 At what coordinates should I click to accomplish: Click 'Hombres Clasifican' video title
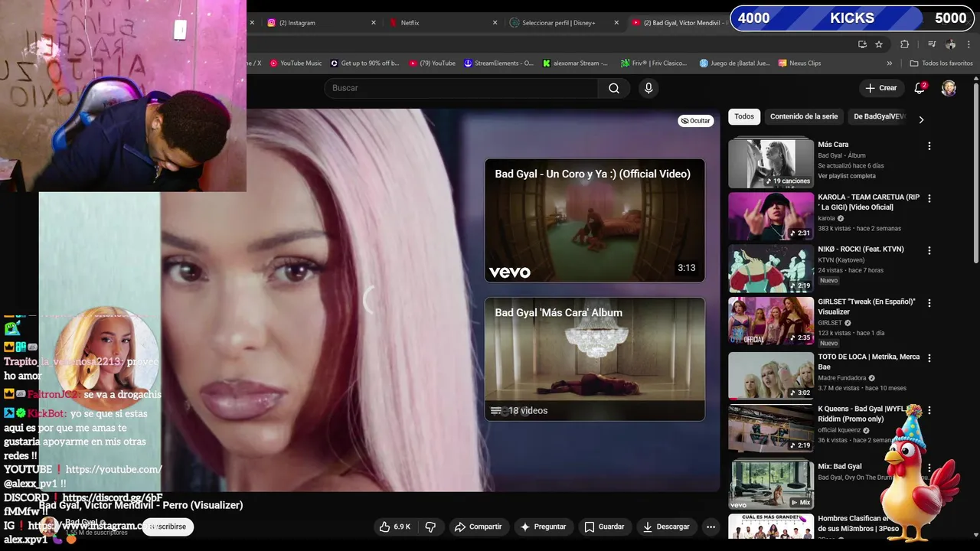point(858,523)
